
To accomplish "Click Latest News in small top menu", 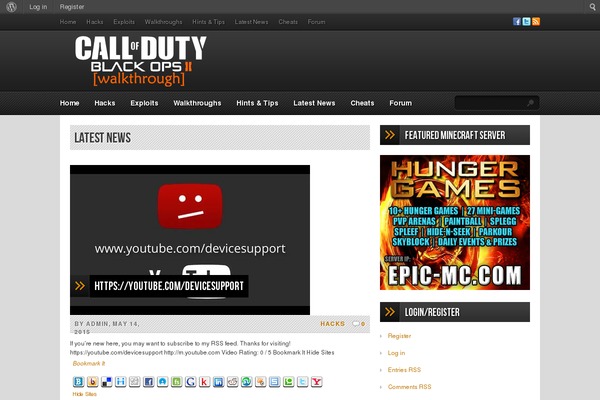I will (x=251, y=22).
